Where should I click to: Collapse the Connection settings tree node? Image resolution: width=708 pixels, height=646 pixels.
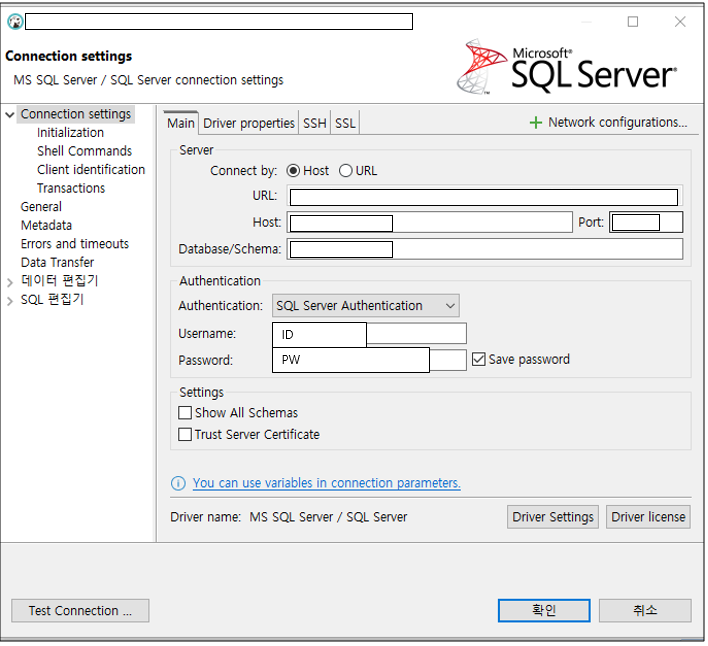10,115
